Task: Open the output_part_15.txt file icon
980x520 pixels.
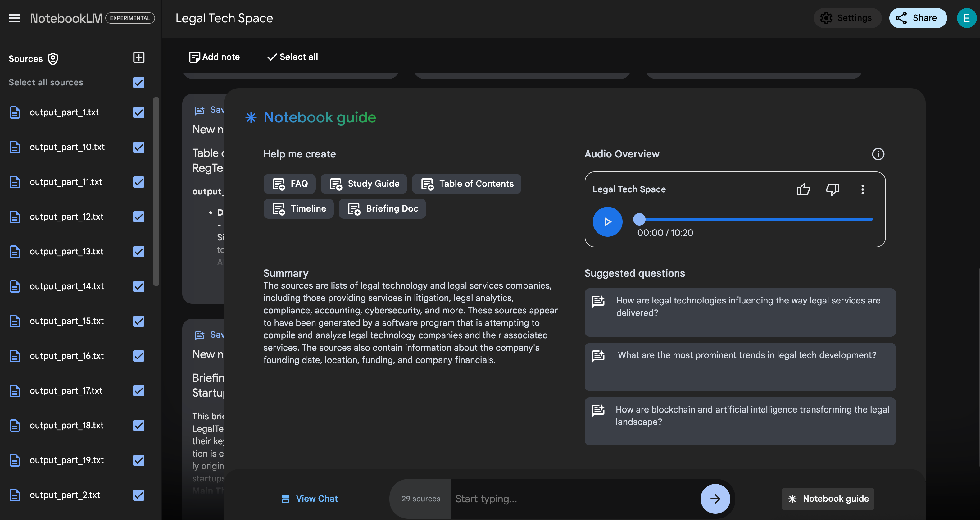Action: tap(15, 321)
